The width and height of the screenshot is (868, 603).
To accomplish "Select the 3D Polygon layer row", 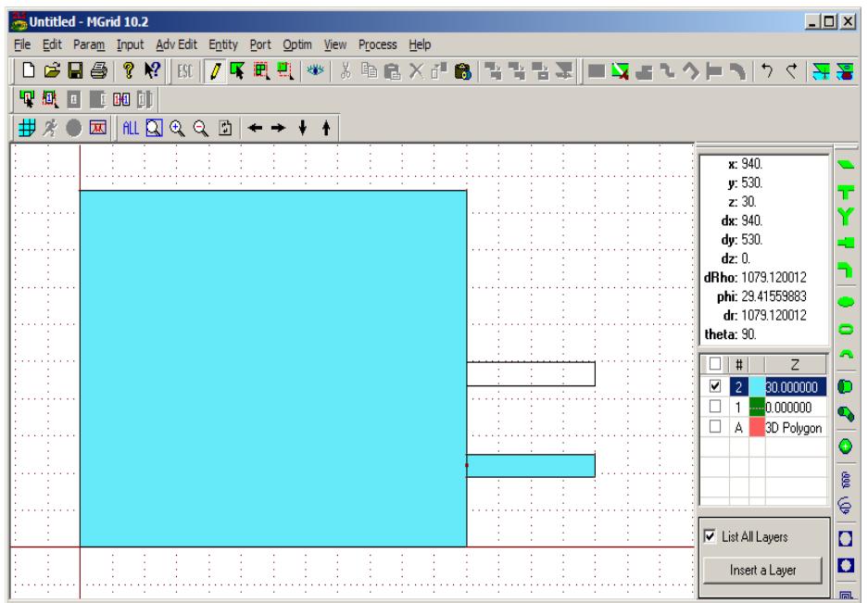I will point(792,426).
